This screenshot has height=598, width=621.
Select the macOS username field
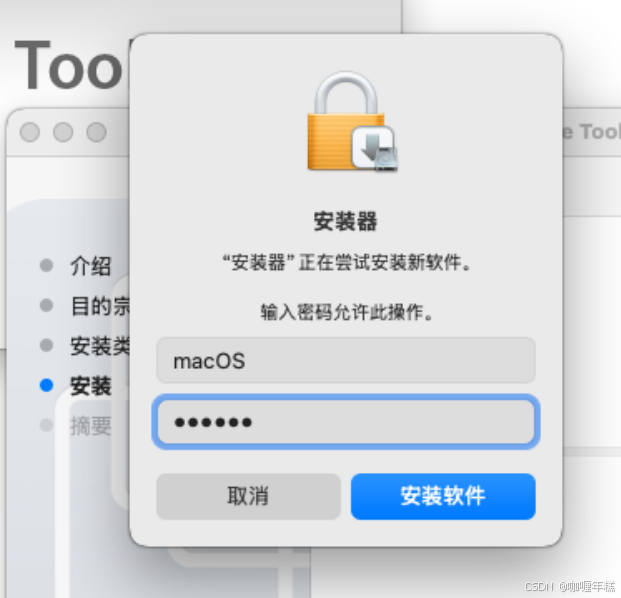pyautogui.click(x=346, y=360)
